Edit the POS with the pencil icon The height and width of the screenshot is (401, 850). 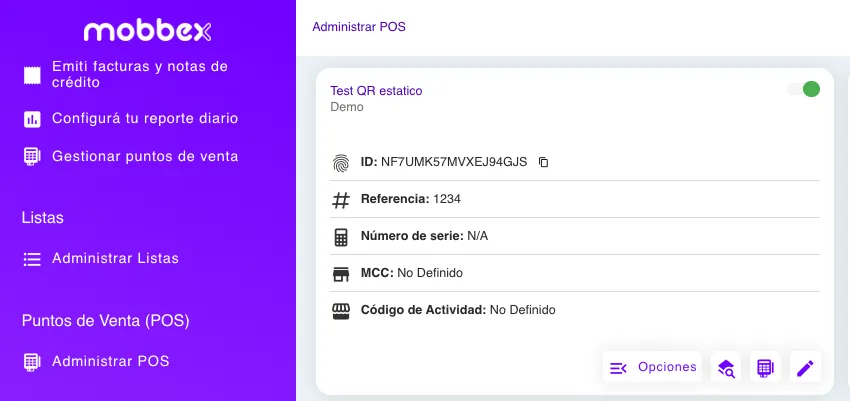pyautogui.click(x=805, y=368)
